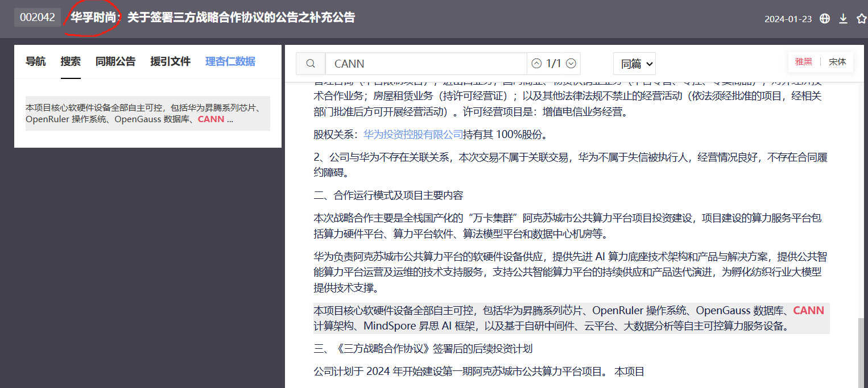Screen dimensions: 868x388
Task: Click the magnifier search icon
Action: [311, 64]
